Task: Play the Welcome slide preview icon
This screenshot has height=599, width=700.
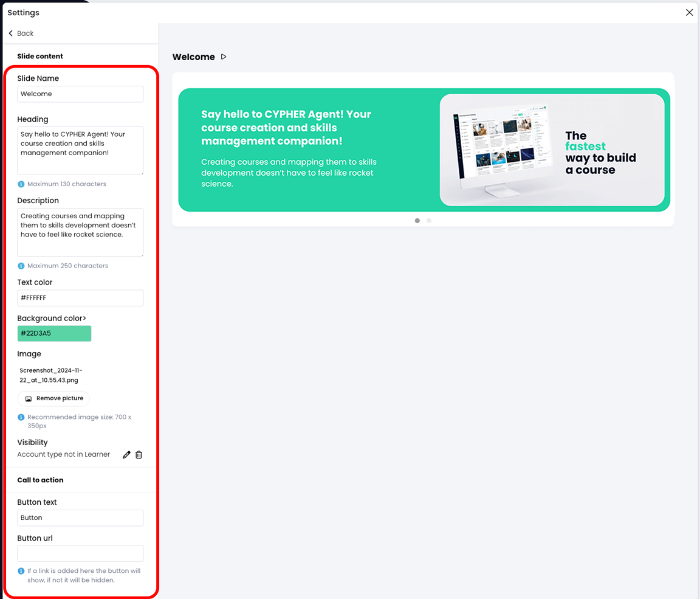Action: (224, 57)
